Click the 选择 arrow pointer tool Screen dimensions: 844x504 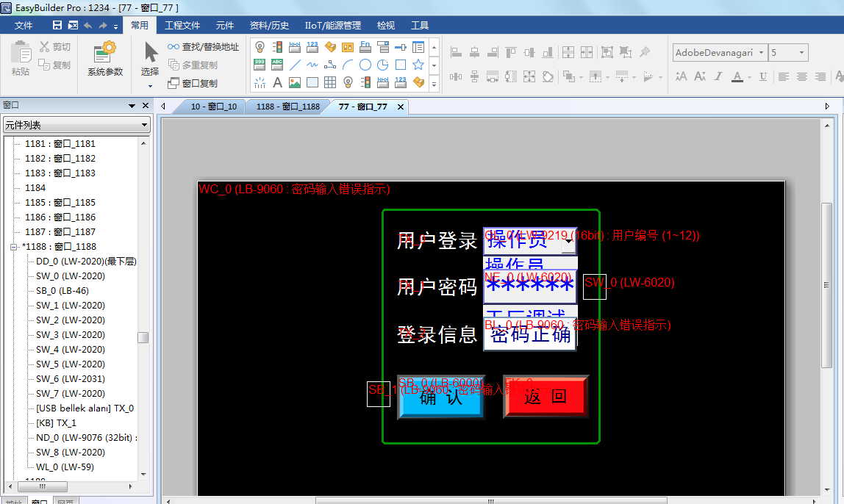click(150, 59)
